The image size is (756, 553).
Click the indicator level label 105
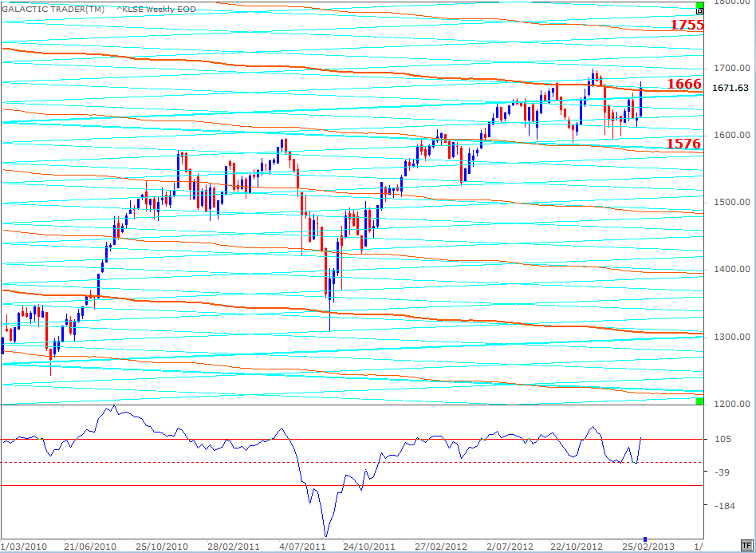723,439
